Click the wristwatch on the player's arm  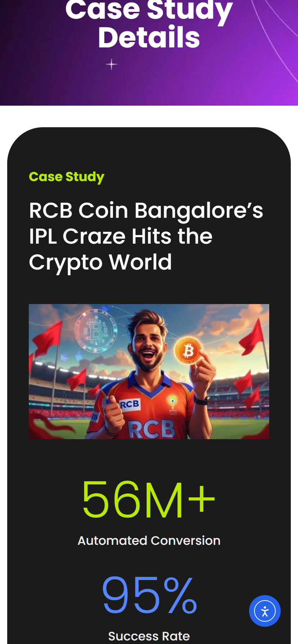tap(202, 400)
